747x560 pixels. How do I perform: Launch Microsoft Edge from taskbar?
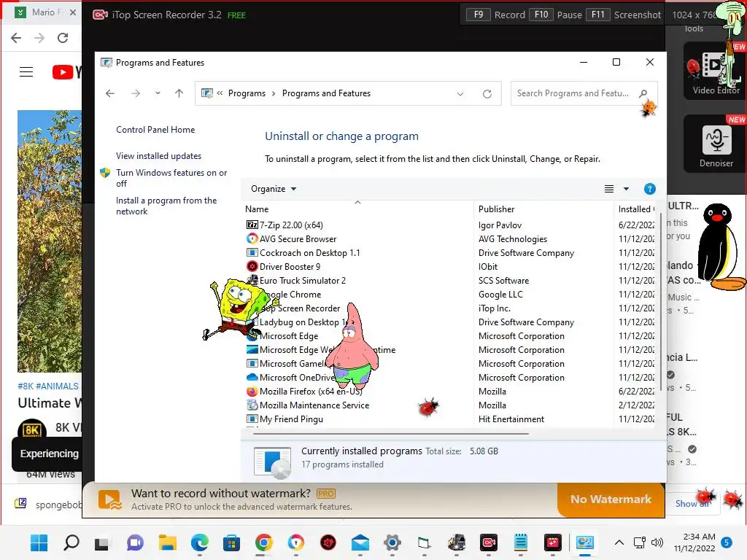click(200, 542)
